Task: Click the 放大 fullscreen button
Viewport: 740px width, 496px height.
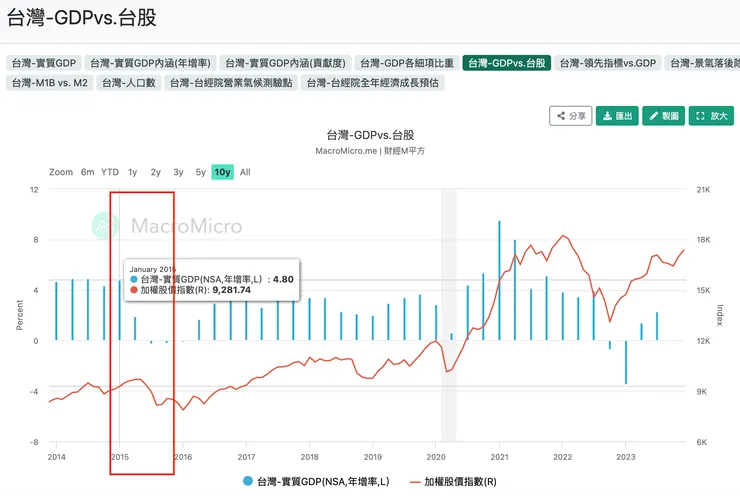Action: (x=711, y=116)
